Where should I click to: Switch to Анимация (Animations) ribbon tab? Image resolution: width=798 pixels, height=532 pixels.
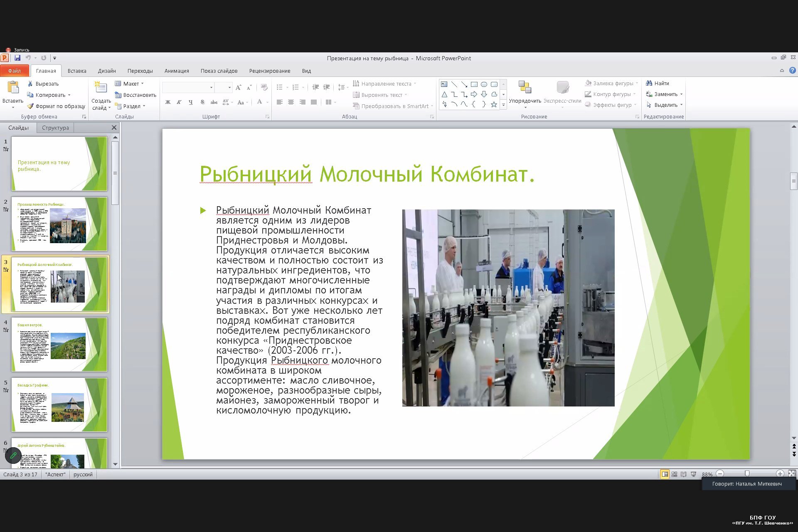click(177, 71)
